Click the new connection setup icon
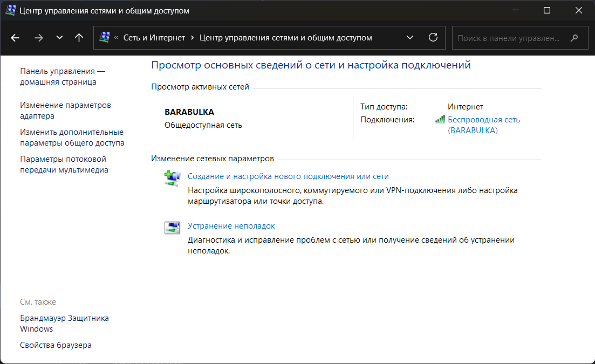 pyautogui.click(x=172, y=178)
